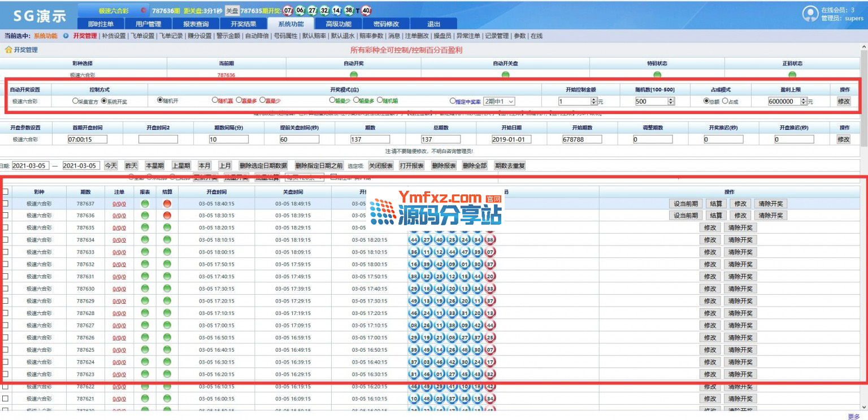The height and width of the screenshot is (420, 868).
Task: Click the red 结算 status dot for 787637
Action: click(167, 203)
